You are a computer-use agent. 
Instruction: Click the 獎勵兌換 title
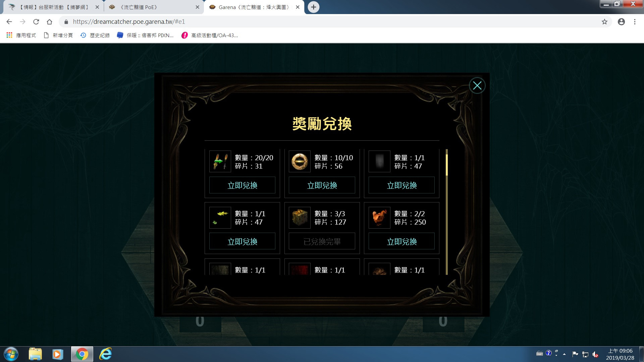click(322, 124)
